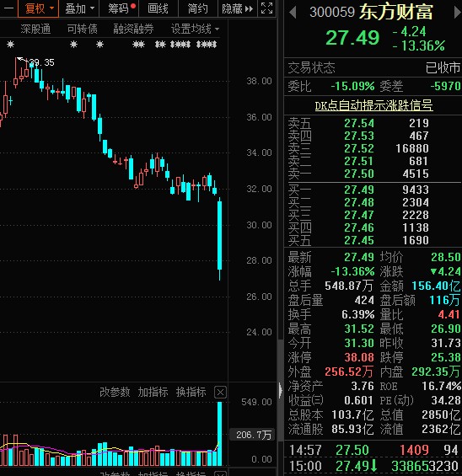Click the first star event marker

coord(11,45)
